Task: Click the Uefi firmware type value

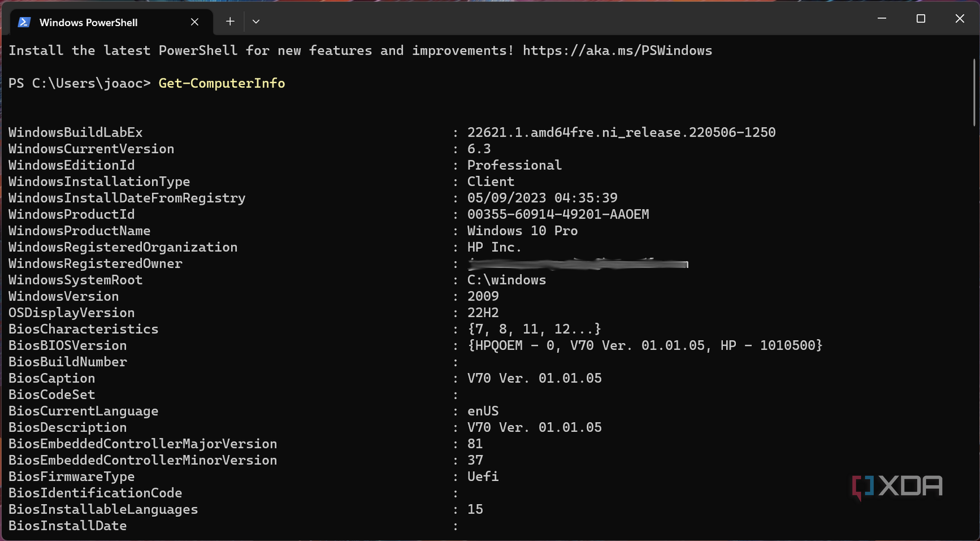Action: [482, 476]
